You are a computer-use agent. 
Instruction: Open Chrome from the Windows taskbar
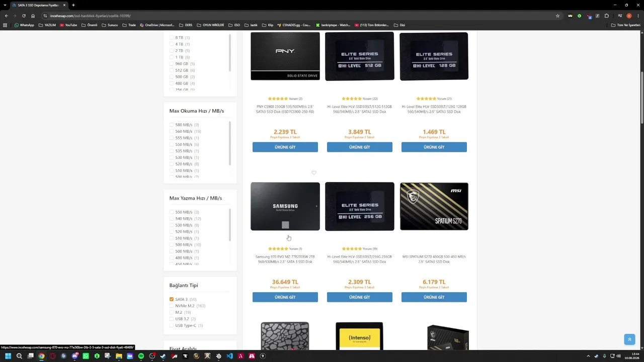(41, 356)
